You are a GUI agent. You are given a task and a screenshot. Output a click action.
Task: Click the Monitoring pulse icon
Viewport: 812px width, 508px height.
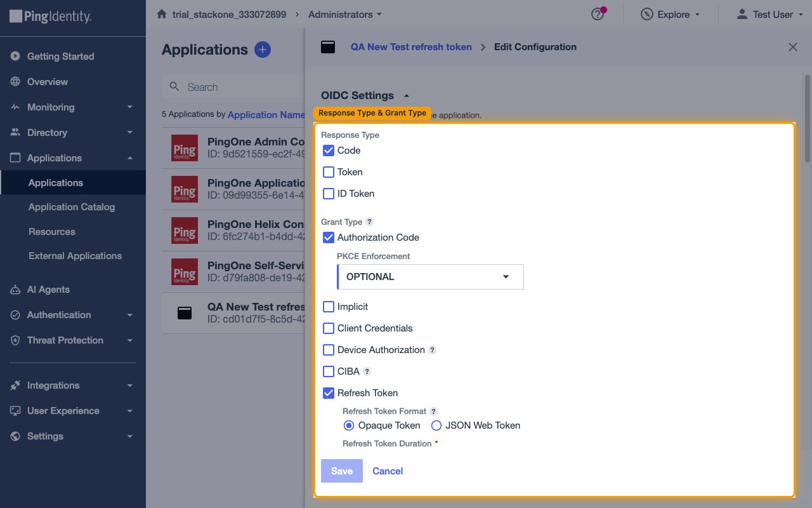click(15, 107)
